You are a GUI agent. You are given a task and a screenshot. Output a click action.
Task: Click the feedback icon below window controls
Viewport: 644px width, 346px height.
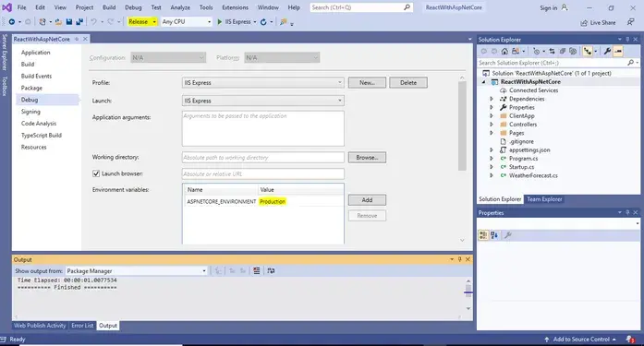coord(630,22)
